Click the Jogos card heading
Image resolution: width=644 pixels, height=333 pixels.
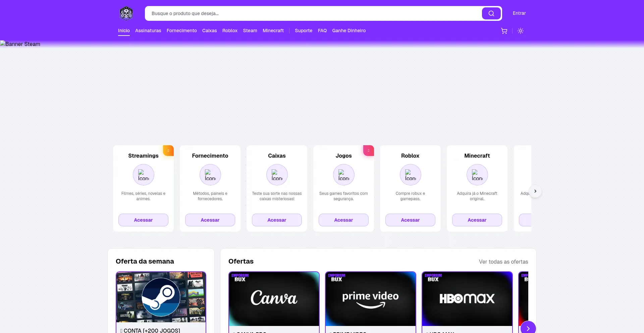(343, 156)
